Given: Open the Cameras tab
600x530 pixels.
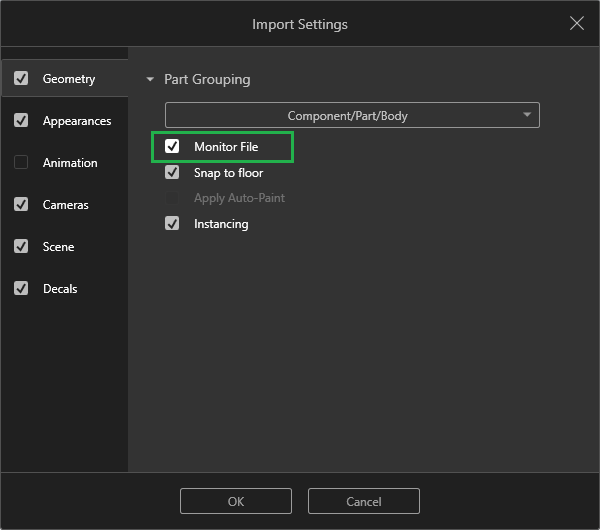Looking at the screenshot, I should coord(65,205).
